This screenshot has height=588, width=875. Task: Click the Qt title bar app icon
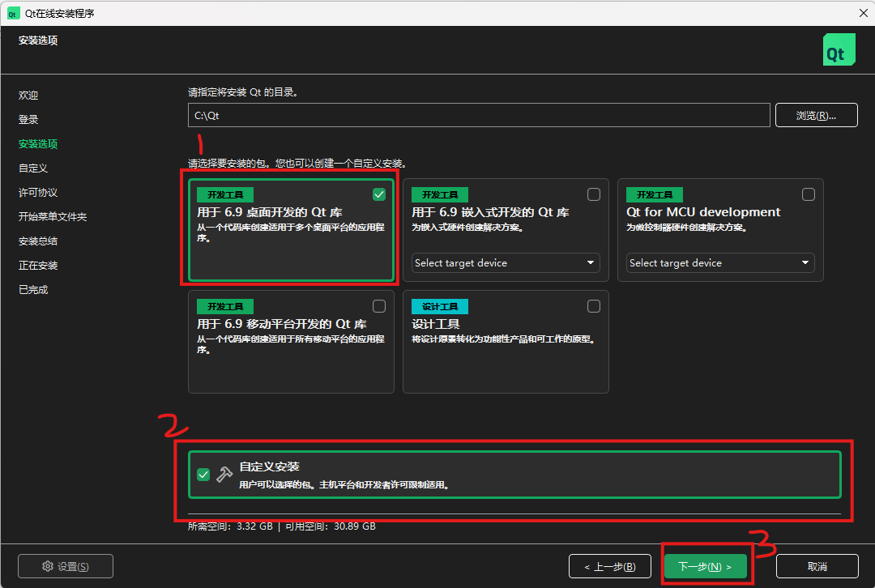(x=13, y=14)
